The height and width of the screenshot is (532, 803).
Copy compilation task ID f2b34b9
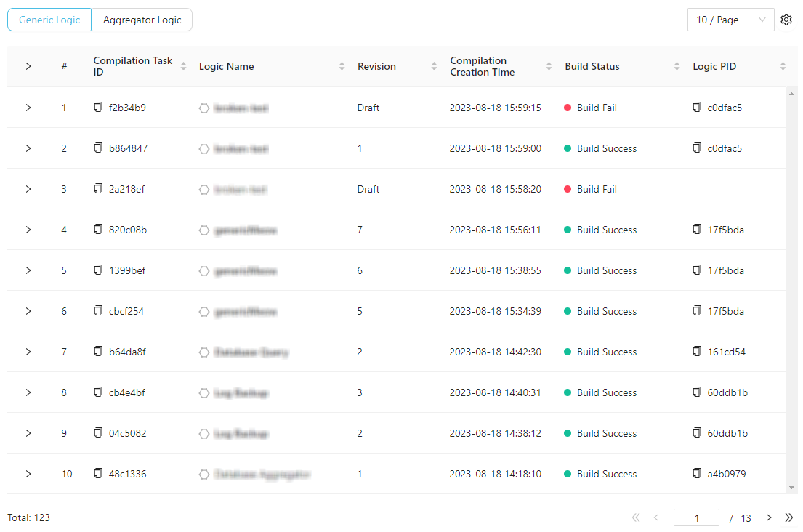click(98, 108)
